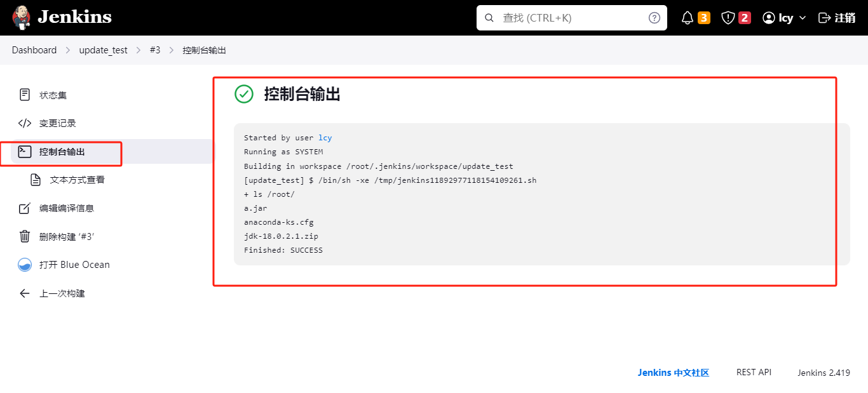Click the magnifier icon in search box
Image resolution: width=868 pixels, height=393 pixels.
(x=489, y=18)
